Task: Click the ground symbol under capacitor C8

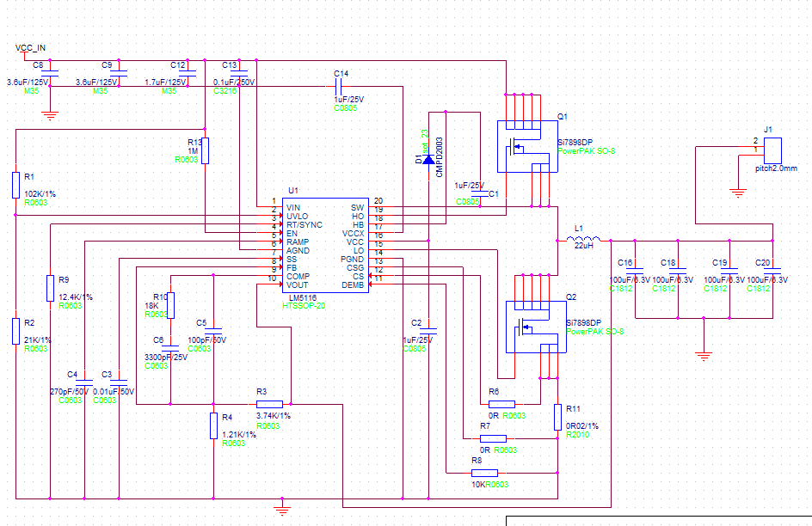Action: coord(50,115)
